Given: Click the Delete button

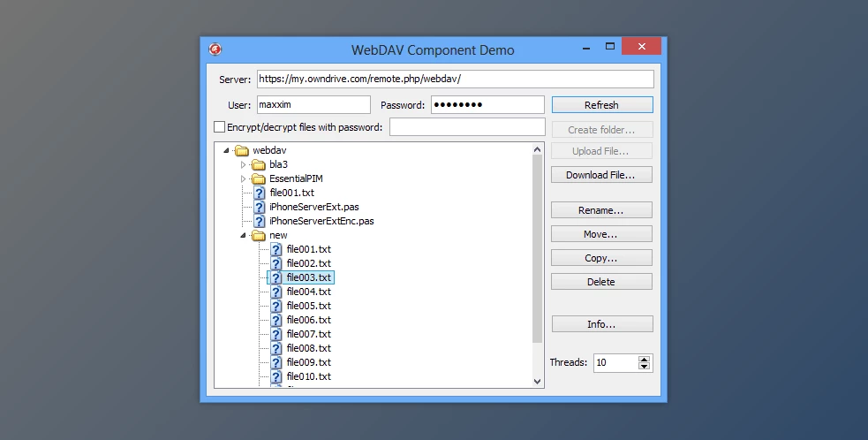Looking at the screenshot, I should click(601, 282).
